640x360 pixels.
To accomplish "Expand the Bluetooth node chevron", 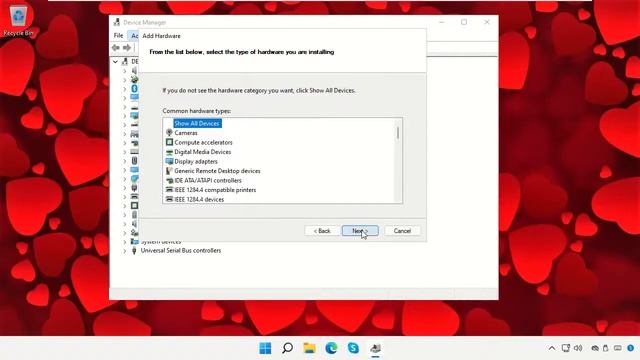I will point(125,89).
